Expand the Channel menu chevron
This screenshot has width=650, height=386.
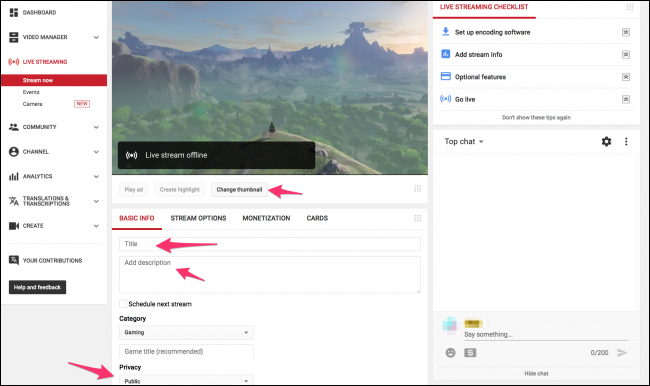96,152
